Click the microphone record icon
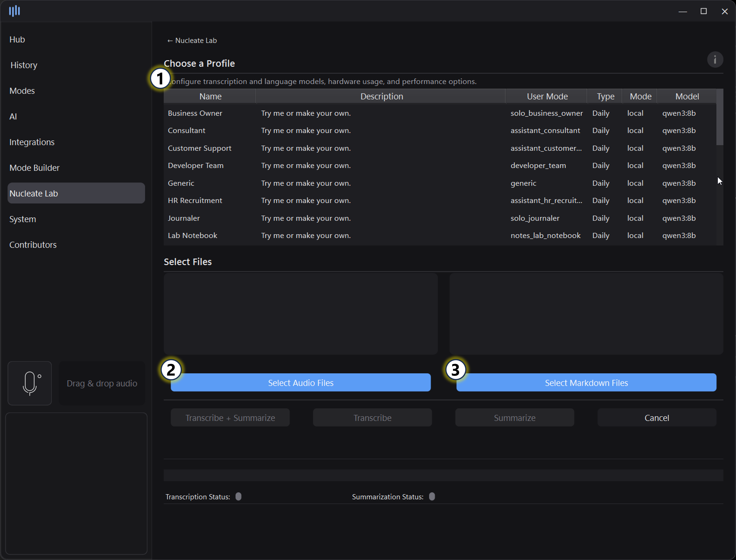The height and width of the screenshot is (560, 736). point(30,383)
